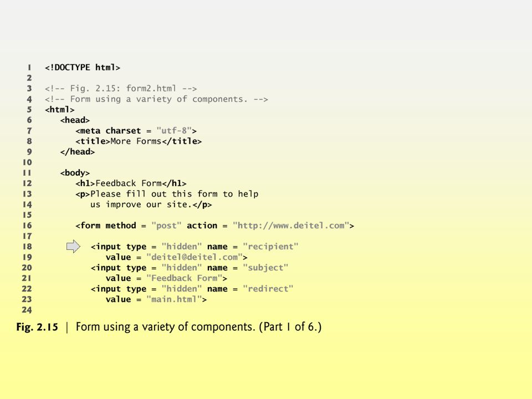Select the meta charset utf-8 line

136,131
